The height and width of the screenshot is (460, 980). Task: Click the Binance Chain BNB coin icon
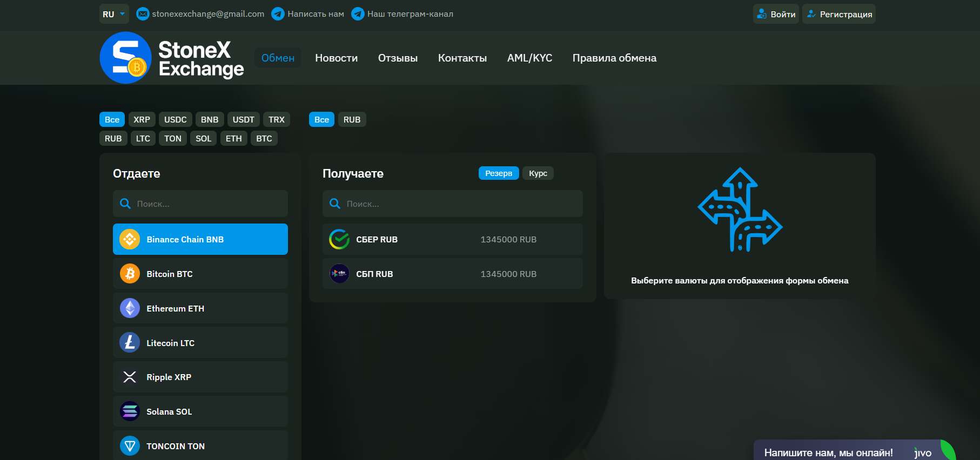pos(130,239)
